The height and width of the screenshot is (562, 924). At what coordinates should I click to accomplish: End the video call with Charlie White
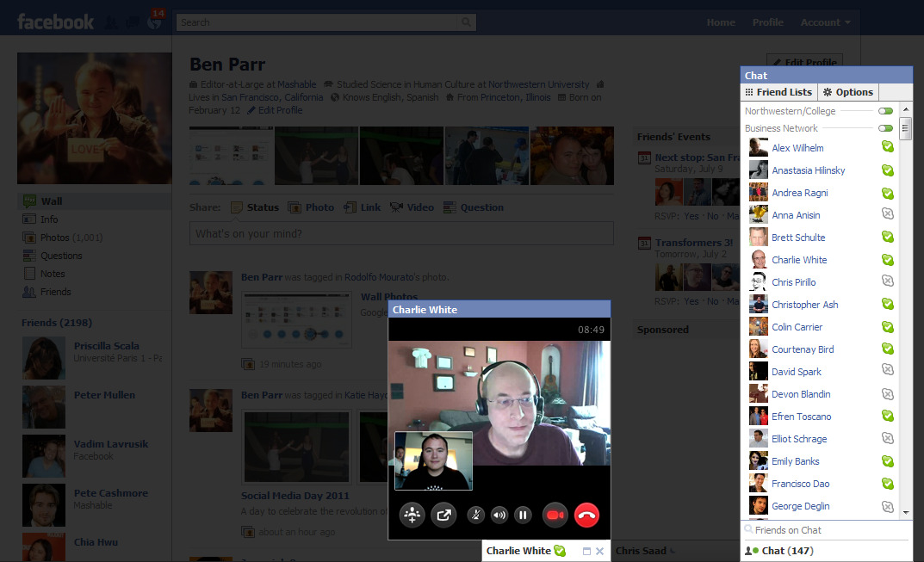[x=586, y=515]
